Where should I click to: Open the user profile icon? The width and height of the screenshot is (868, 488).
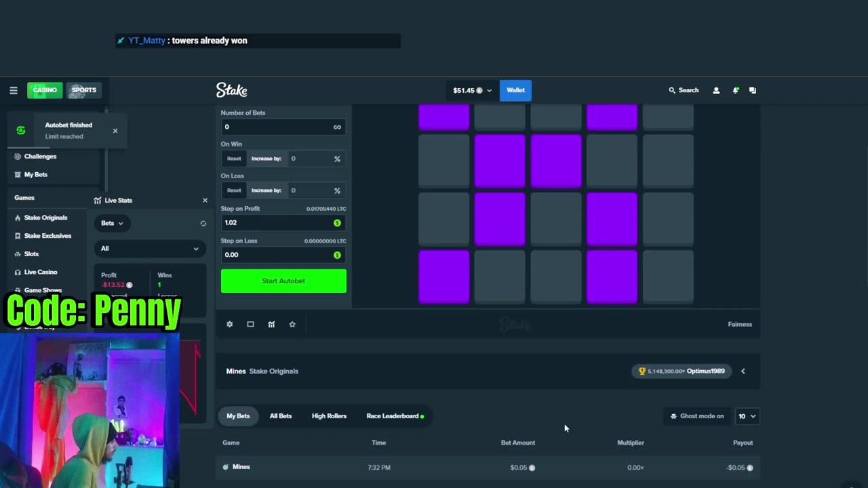coord(715,90)
